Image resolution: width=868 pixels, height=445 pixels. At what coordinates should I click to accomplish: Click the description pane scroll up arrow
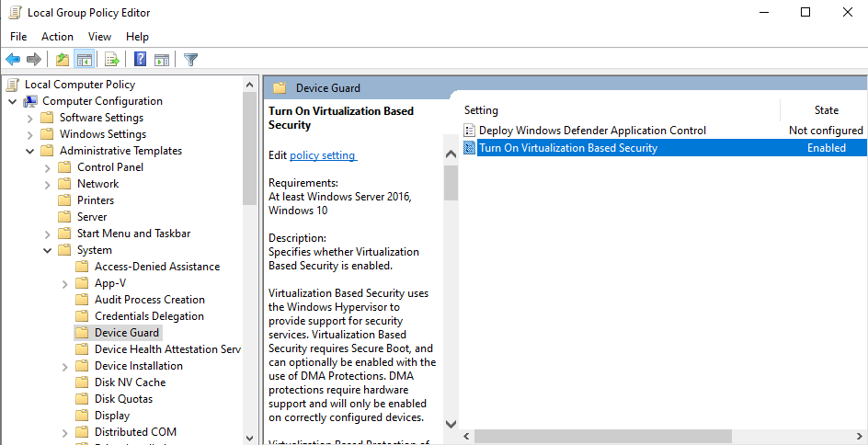click(451, 155)
